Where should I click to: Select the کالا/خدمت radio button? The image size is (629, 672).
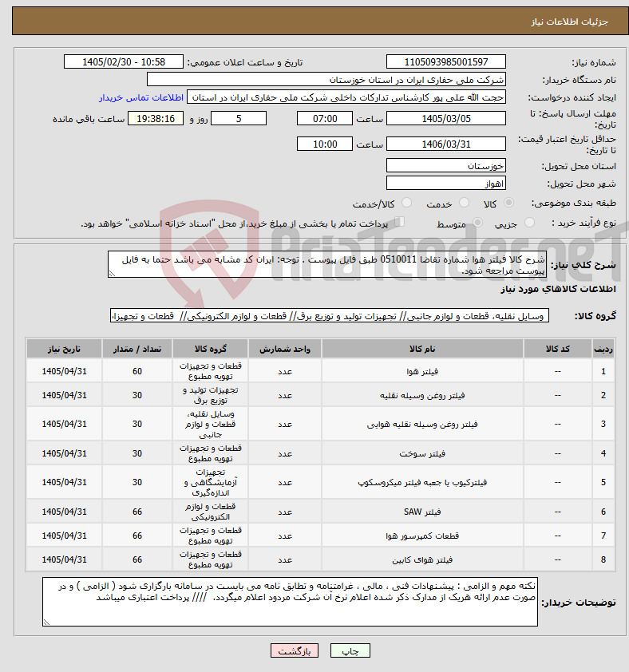tap(406, 203)
